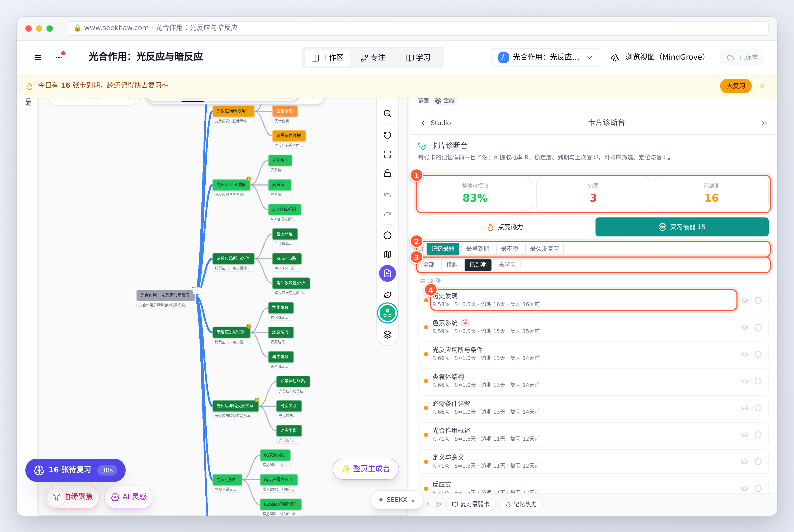Toggle the unlock icon in map toolbar
The image size is (794, 532).
coord(387,173)
